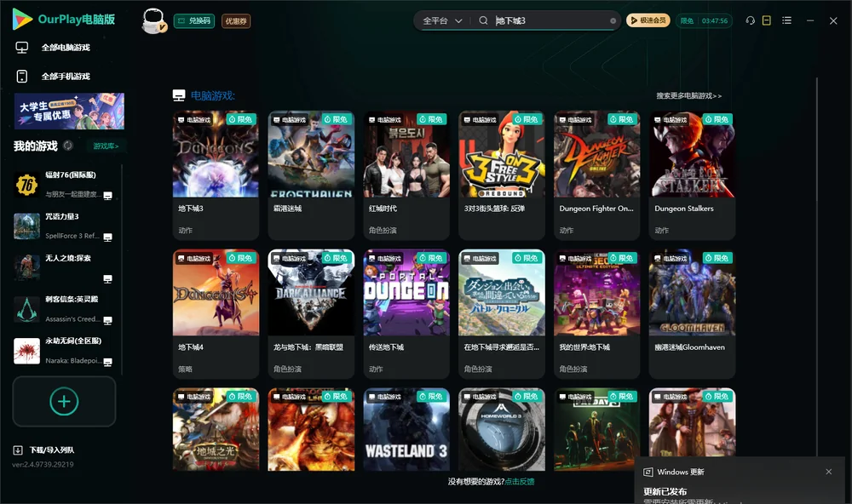Open the 传送地下城 Portal Dungeon card
Image resolution: width=852 pixels, height=504 pixels.
point(406,314)
